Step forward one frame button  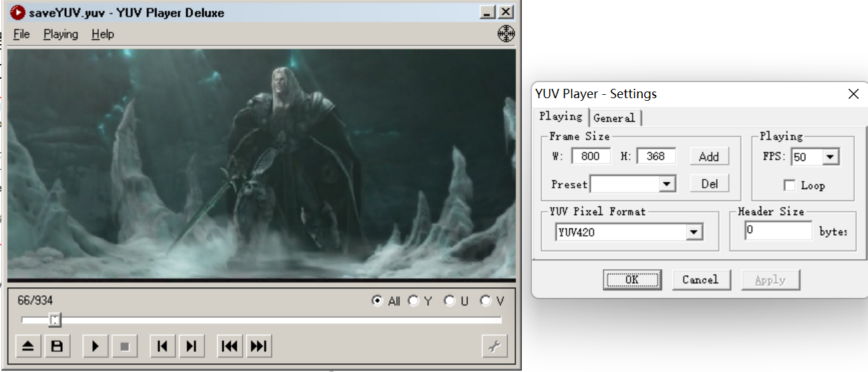tap(191, 346)
